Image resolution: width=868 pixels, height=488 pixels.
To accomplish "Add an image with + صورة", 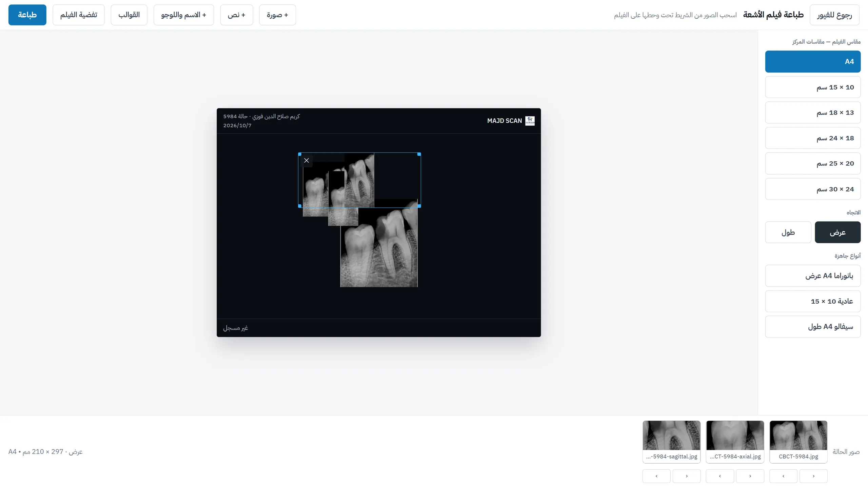I will pyautogui.click(x=277, y=15).
